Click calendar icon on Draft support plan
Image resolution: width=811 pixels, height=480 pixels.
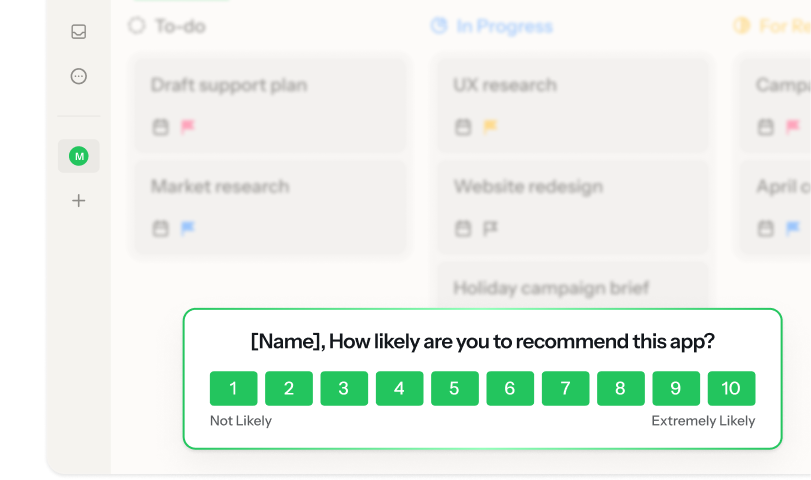160,127
